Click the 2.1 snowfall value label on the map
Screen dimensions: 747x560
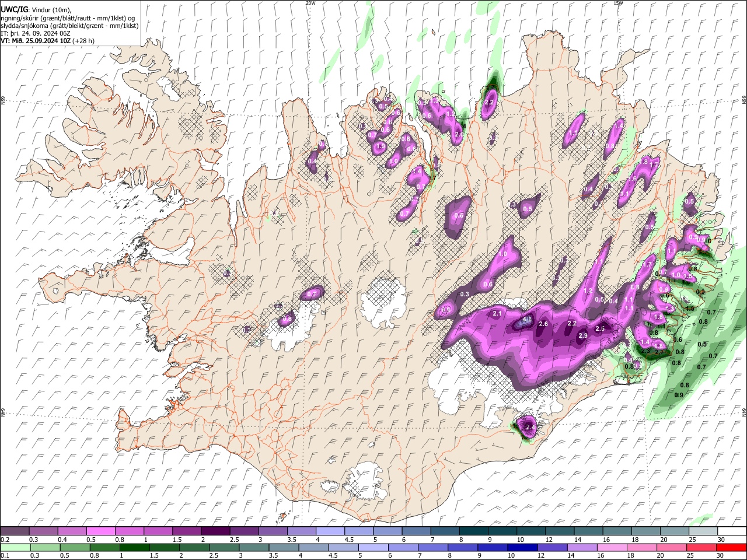click(x=497, y=314)
